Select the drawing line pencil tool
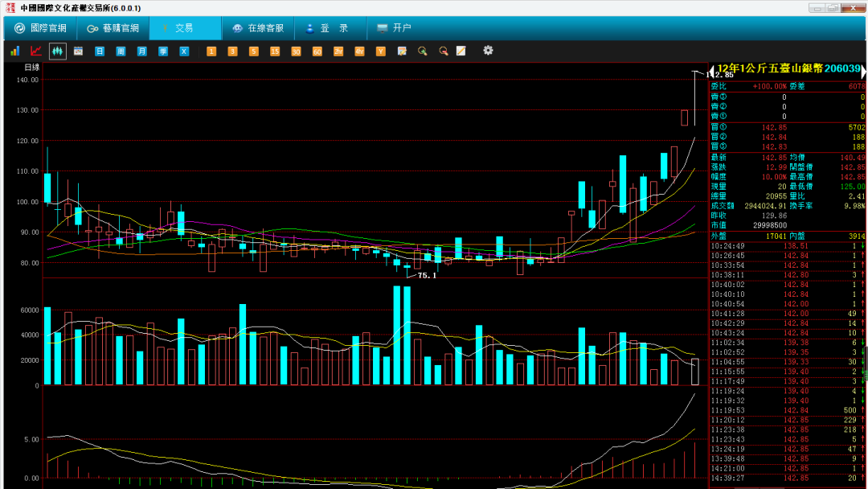Screen dimensions: 868x489 (x=461, y=51)
